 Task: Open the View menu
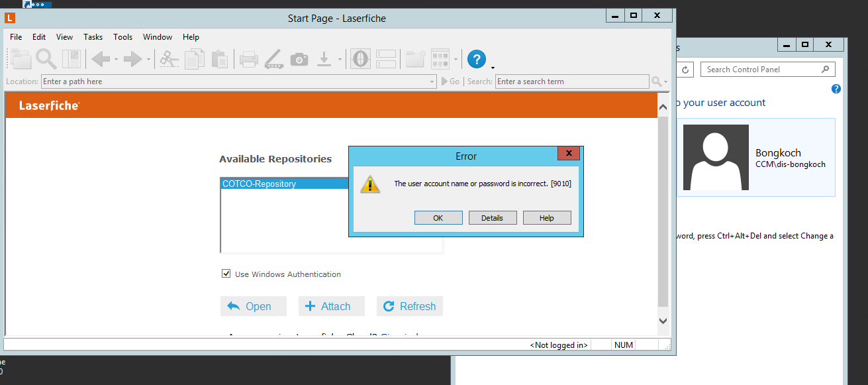[64, 37]
